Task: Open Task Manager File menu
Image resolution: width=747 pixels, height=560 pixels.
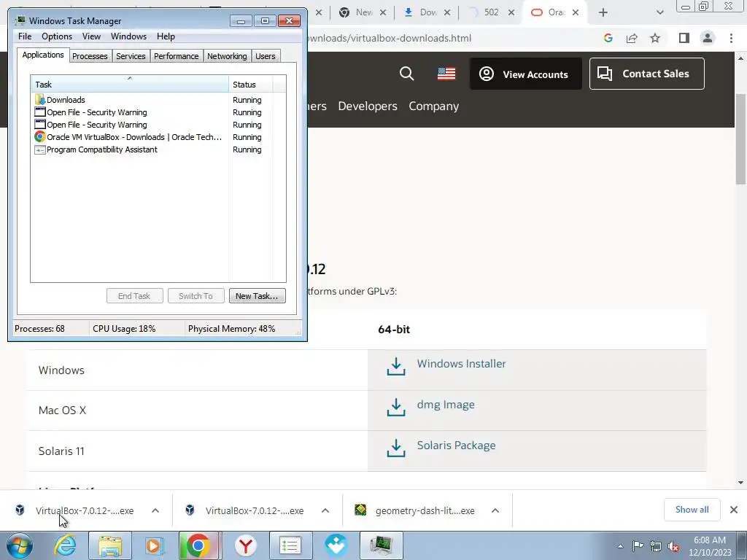Action: click(25, 36)
